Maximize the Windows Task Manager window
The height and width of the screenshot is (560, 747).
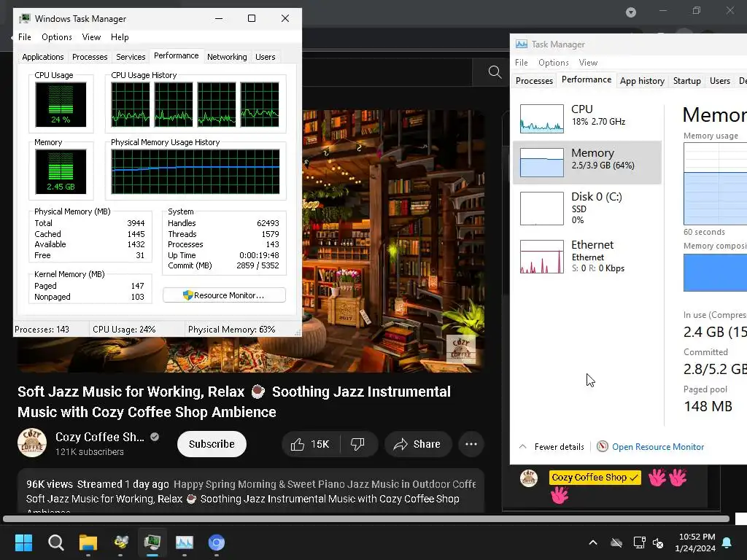252,18
